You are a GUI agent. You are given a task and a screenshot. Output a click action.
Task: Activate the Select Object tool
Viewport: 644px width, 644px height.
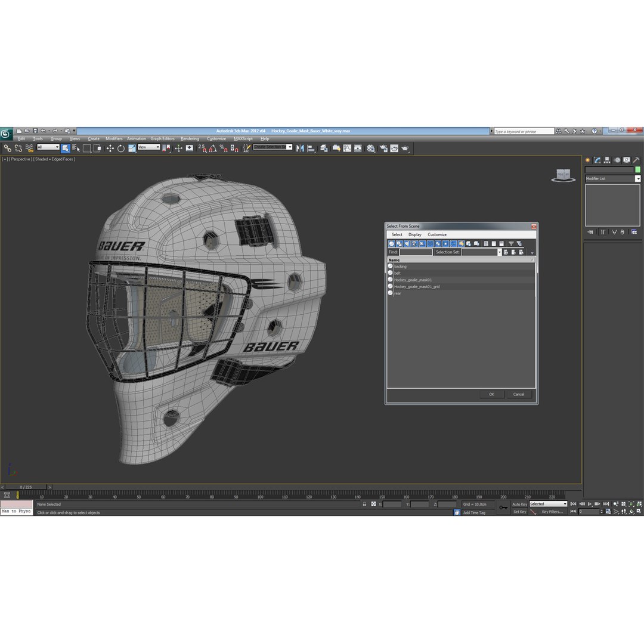coord(66,148)
